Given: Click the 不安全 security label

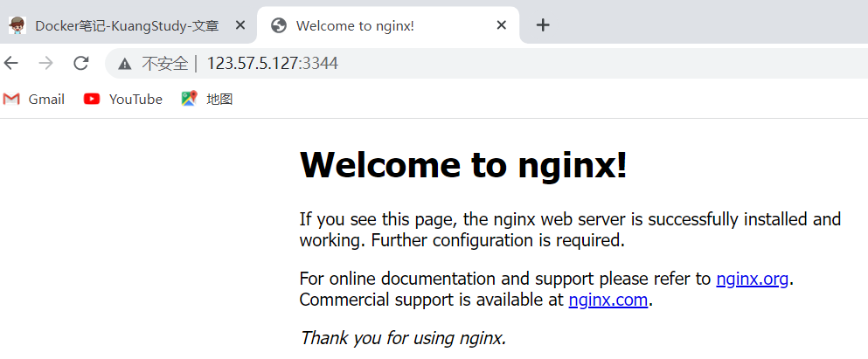Looking at the screenshot, I should coord(165,64).
